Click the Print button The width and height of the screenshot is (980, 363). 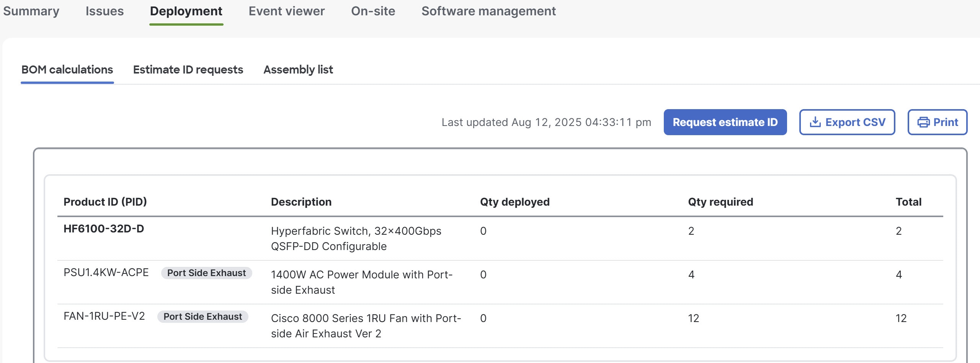pos(937,122)
